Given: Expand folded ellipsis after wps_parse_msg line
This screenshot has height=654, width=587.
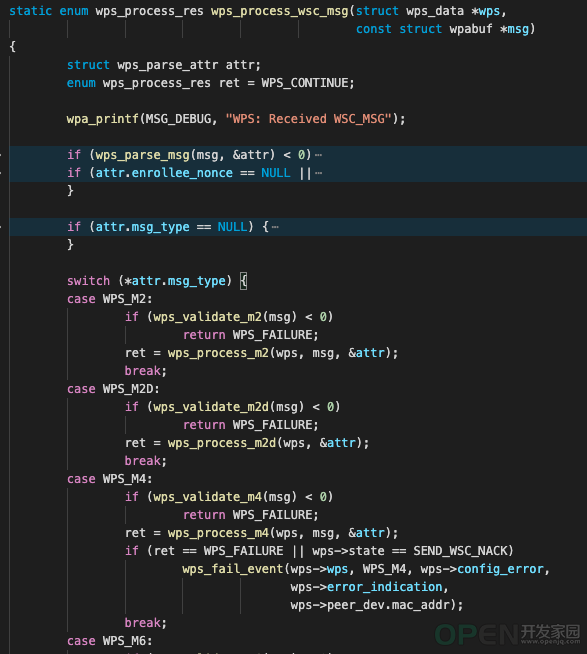Looking at the screenshot, I should [318, 155].
